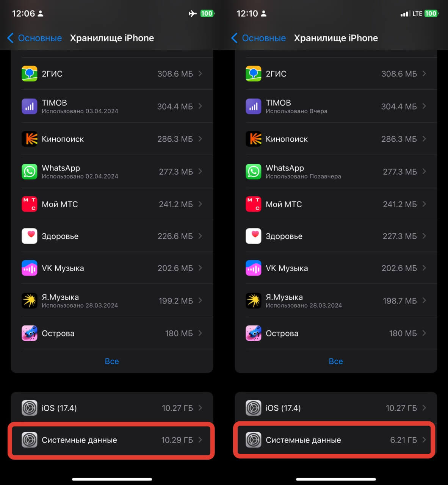
Task: Tap the airplane mode icon in status bar
Action: (193, 14)
